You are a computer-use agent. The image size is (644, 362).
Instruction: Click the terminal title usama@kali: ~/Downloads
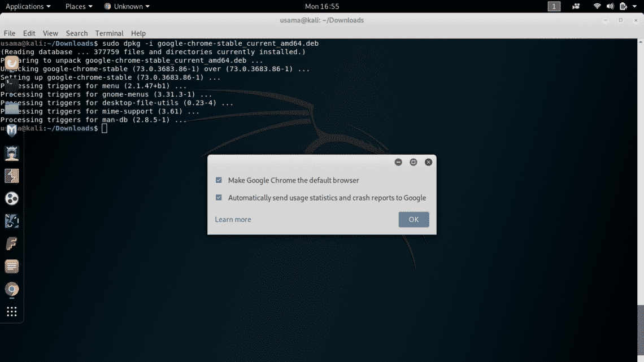coord(321,20)
